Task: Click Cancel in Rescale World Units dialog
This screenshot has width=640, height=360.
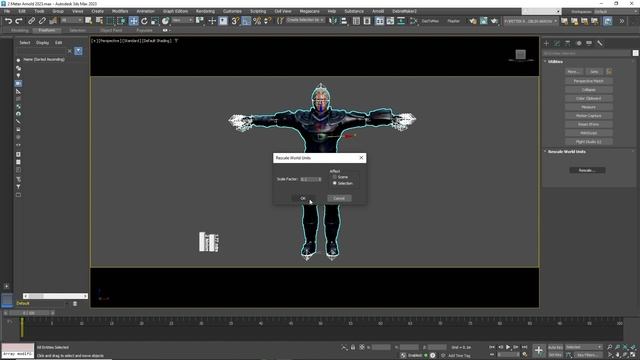Action: point(339,198)
